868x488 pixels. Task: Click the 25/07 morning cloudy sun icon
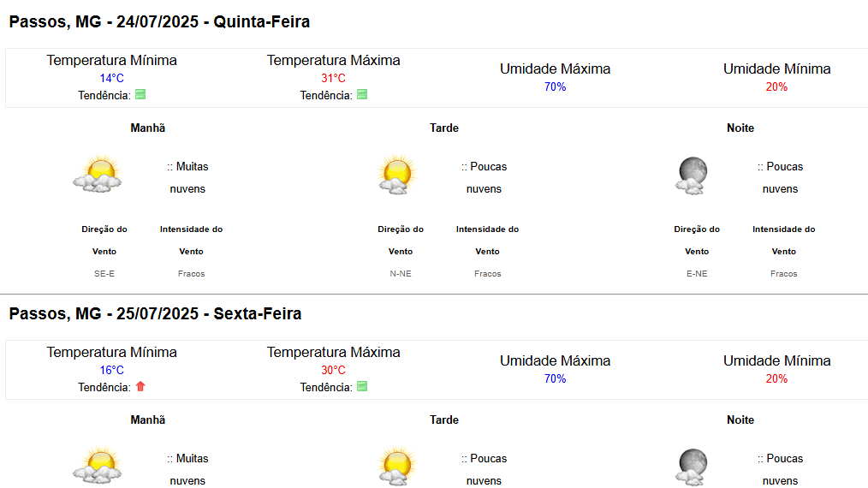click(98, 465)
